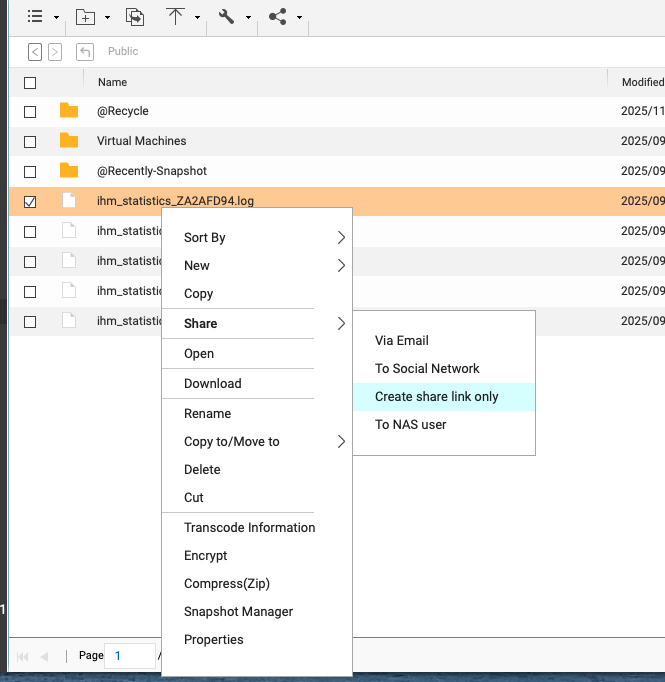Click the share icon in toolbar
Image resolution: width=665 pixels, height=682 pixels.
(x=278, y=17)
